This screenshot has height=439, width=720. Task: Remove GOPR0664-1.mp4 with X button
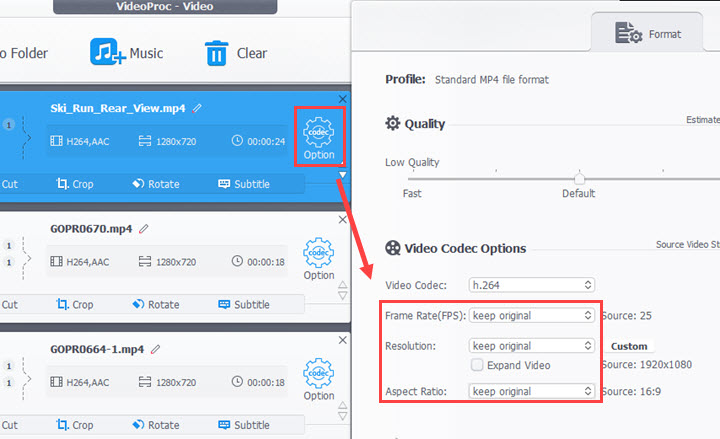point(343,340)
